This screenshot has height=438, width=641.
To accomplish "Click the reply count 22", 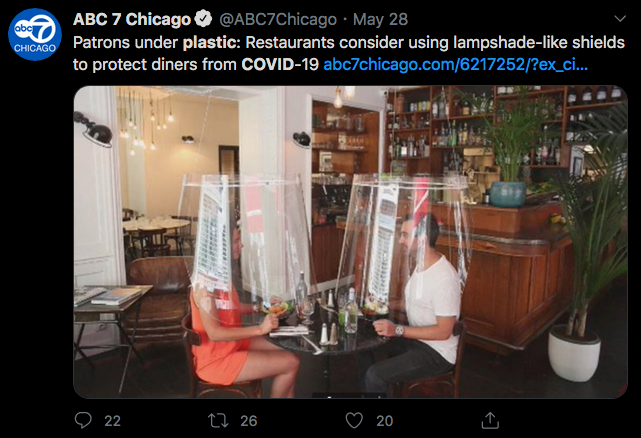I will coord(112,421).
